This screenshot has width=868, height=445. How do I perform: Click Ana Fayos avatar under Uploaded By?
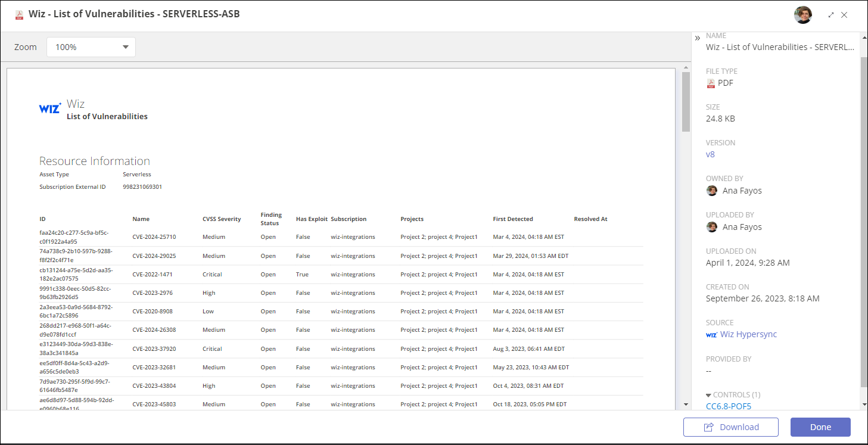pyautogui.click(x=712, y=227)
